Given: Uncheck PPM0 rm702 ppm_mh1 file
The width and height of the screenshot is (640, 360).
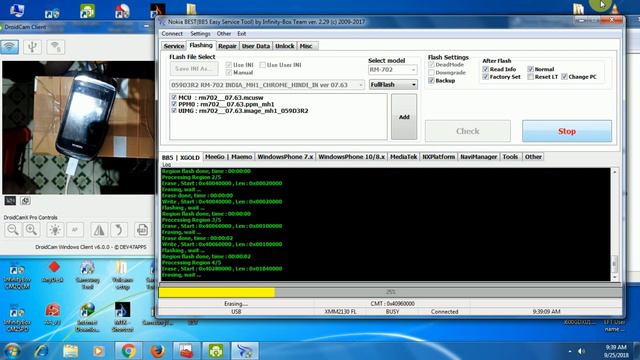Looking at the screenshot, I should coord(174,104).
